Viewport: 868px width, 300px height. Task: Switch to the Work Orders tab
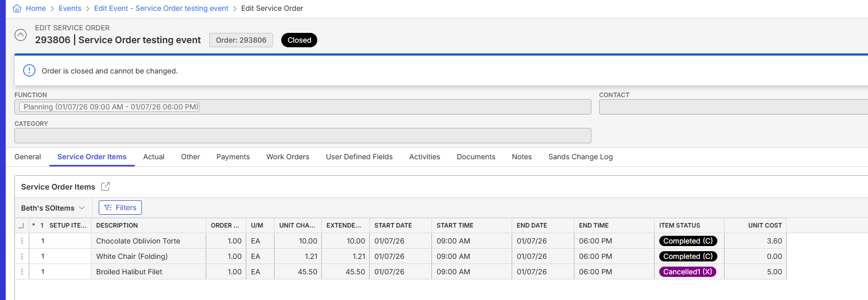coord(288,157)
